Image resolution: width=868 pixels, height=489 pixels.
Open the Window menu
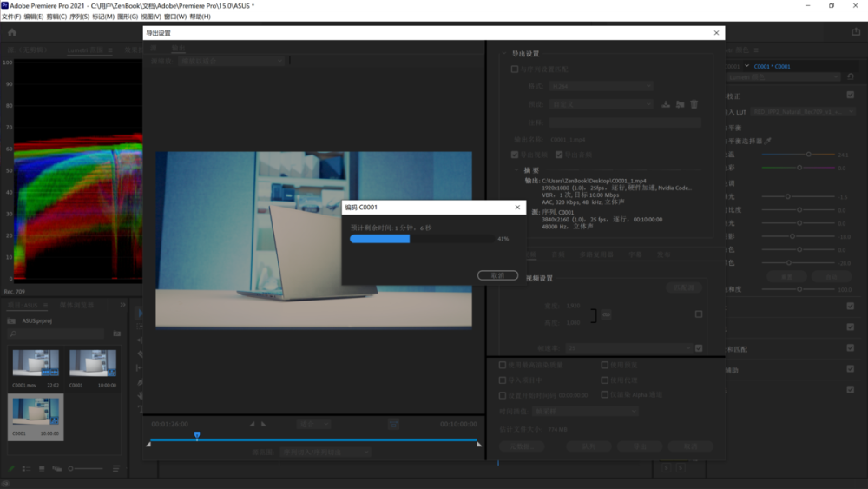click(175, 17)
